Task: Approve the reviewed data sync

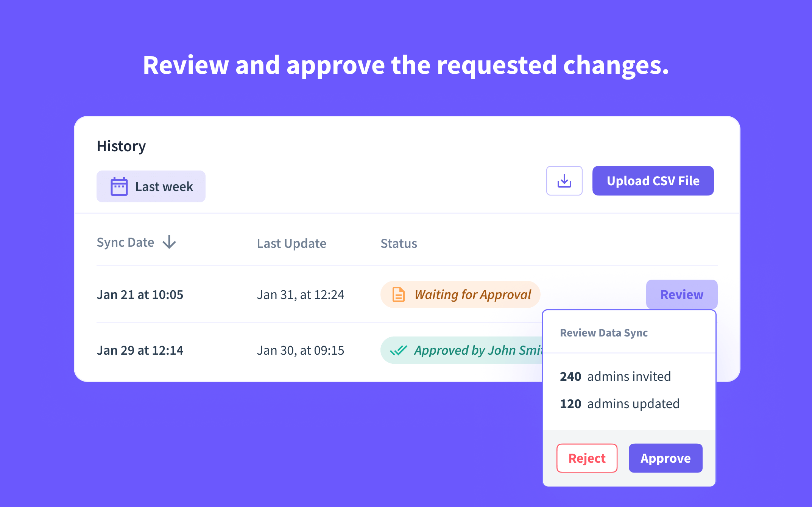Action: click(x=665, y=458)
